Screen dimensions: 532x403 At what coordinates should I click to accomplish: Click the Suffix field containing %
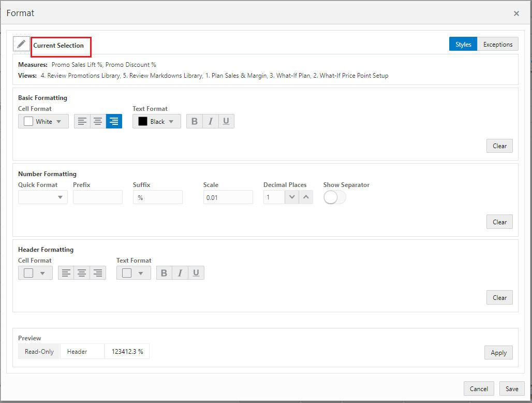pyautogui.click(x=158, y=197)
